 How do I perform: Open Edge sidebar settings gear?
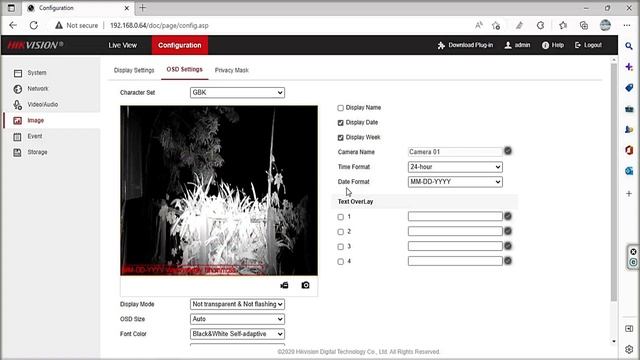629,349
